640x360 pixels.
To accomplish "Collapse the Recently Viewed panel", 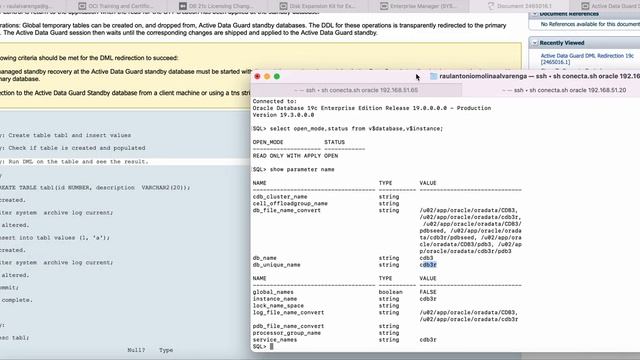I will click(x=535, y=43).
